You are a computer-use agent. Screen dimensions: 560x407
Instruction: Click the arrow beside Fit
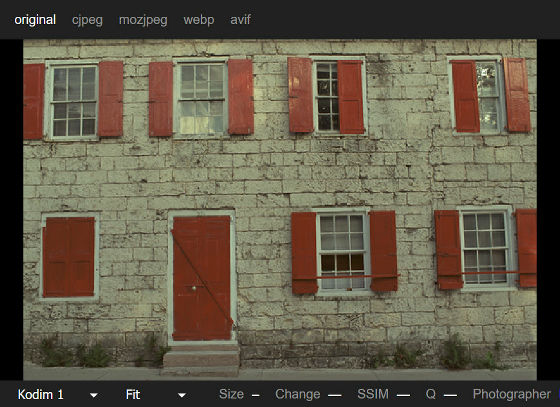click(x=182, y=395)
